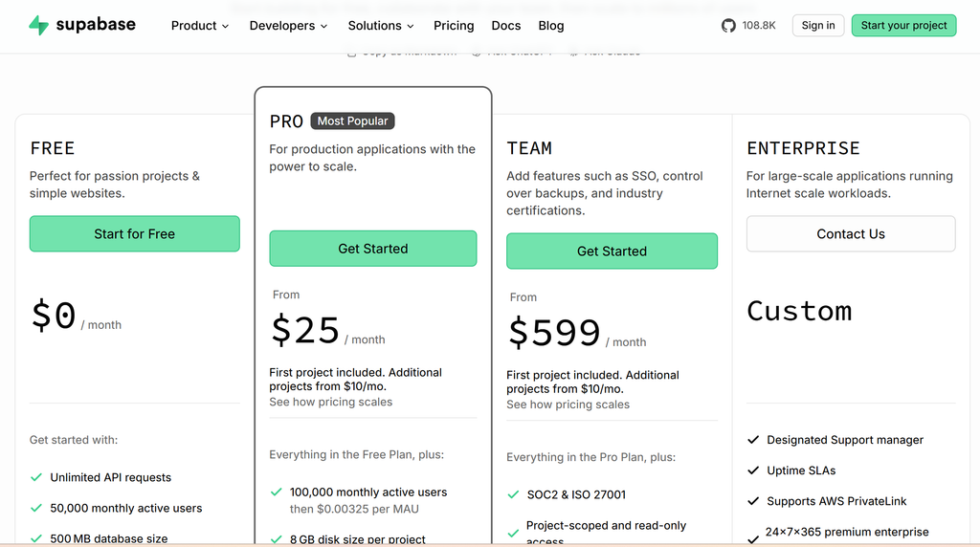Viewport: 980px width, 547px height.
Task: Click checkmark beside Supports AWS PrivateLink
Action: click(x=753, y=501)
